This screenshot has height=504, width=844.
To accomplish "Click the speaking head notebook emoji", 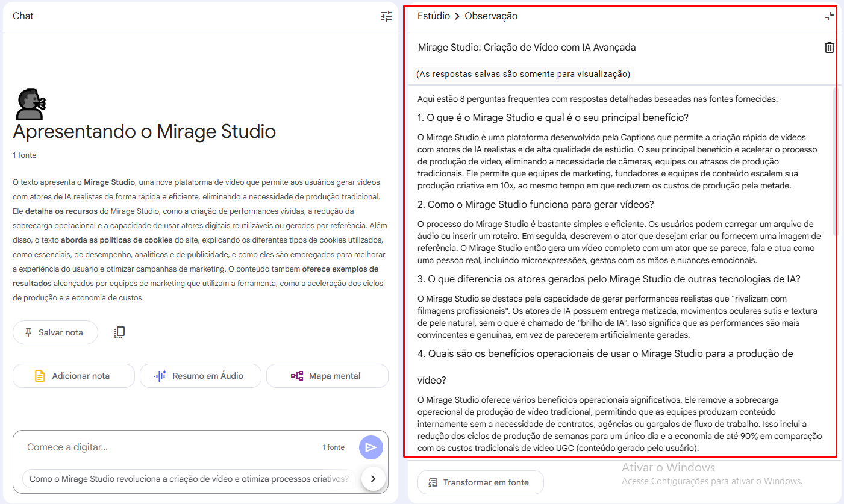I will pyautogui.click(x=30, y=104).
